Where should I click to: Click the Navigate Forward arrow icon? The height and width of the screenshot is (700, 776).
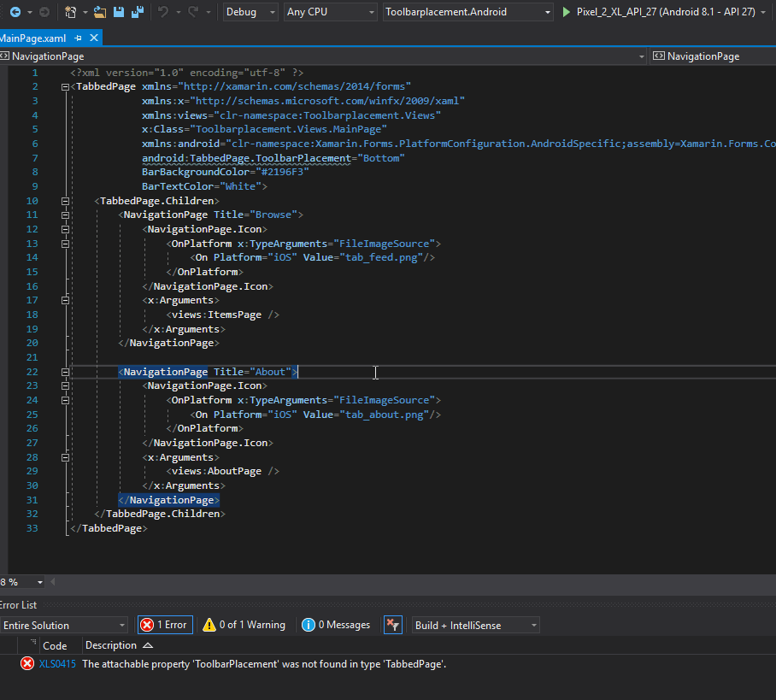(x=44, y=12)
